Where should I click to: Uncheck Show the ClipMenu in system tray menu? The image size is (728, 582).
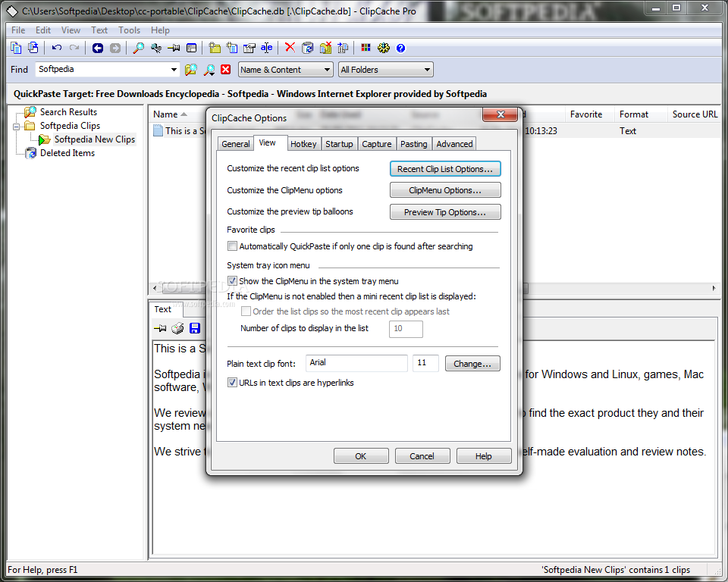point(233,281)
